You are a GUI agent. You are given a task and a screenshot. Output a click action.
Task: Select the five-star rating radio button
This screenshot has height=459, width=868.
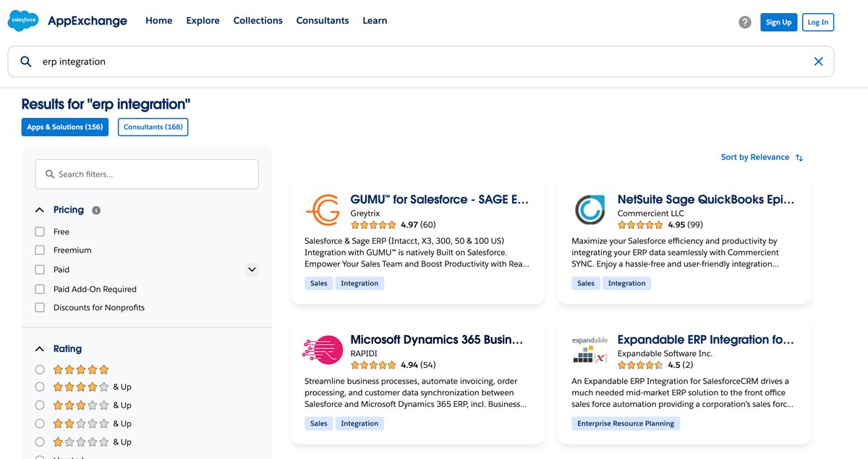[40, 369]
